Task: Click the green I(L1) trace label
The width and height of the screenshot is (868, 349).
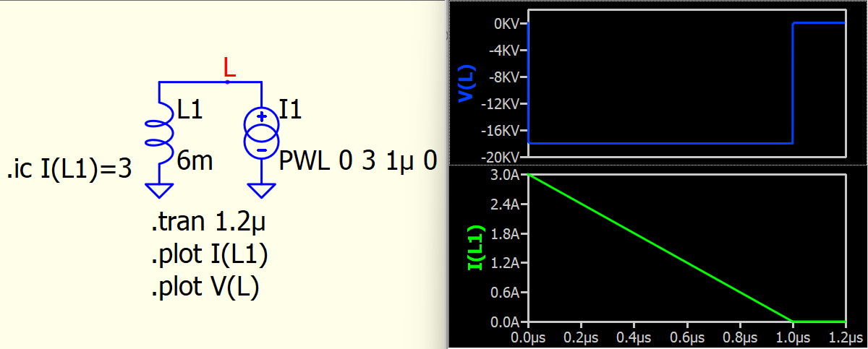Action: coord(475,246)
